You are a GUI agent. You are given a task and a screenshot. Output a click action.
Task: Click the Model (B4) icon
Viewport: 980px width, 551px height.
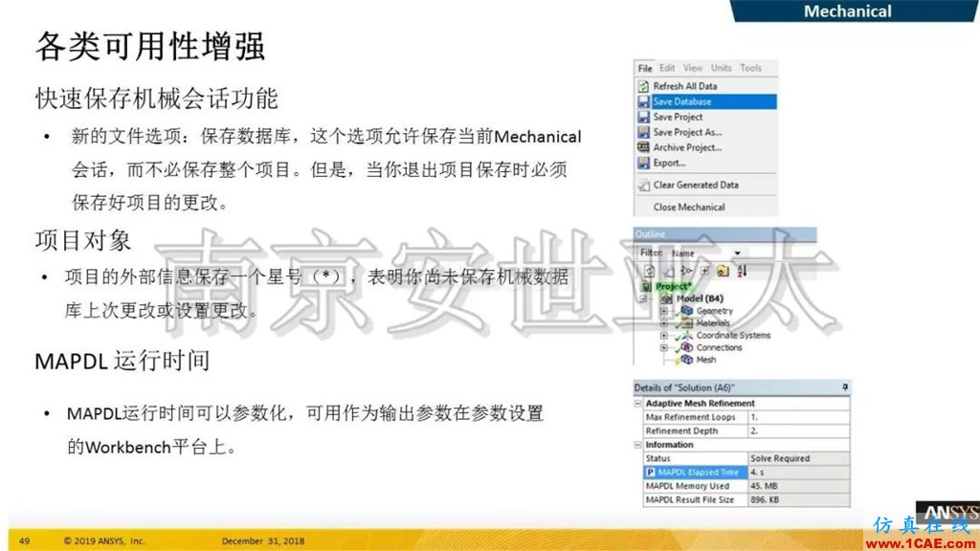[666, 298]
